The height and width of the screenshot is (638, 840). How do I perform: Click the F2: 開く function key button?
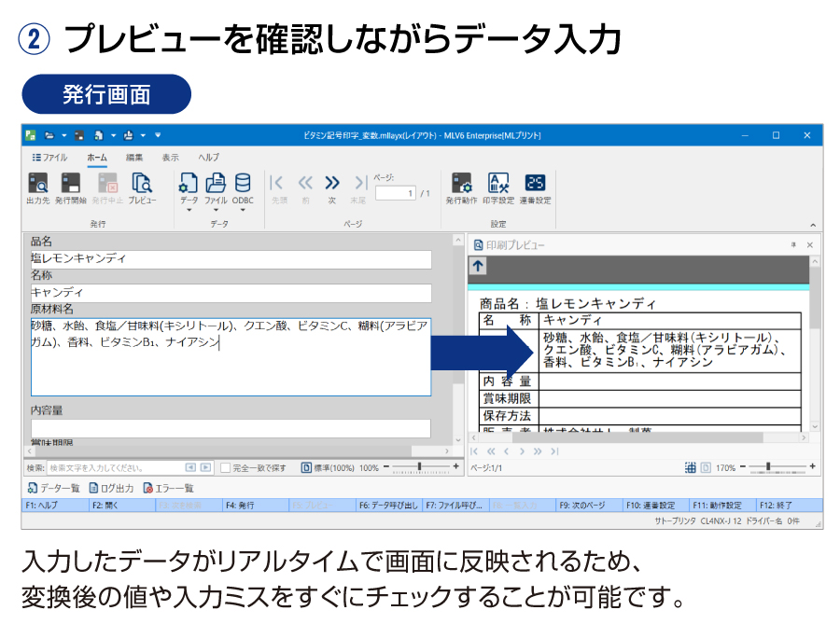click(122, 506)
